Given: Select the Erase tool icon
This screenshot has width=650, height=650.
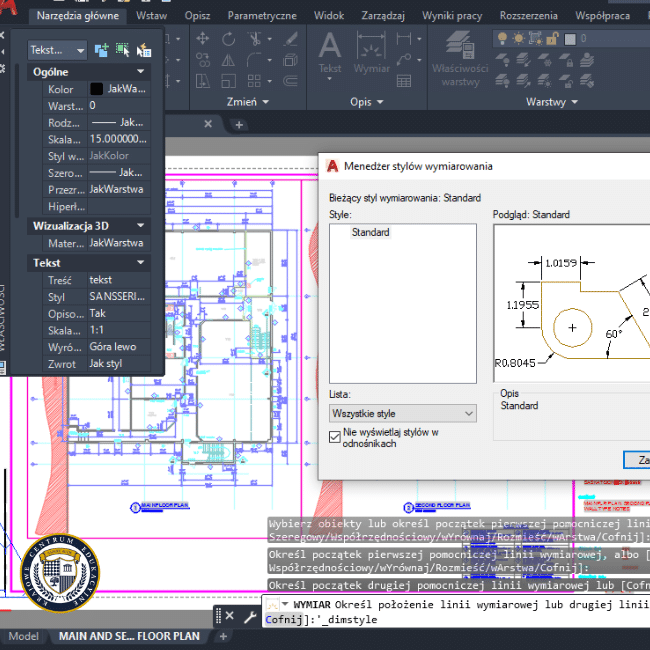Looking at the screenshot, I should click(x=291, y=39).
